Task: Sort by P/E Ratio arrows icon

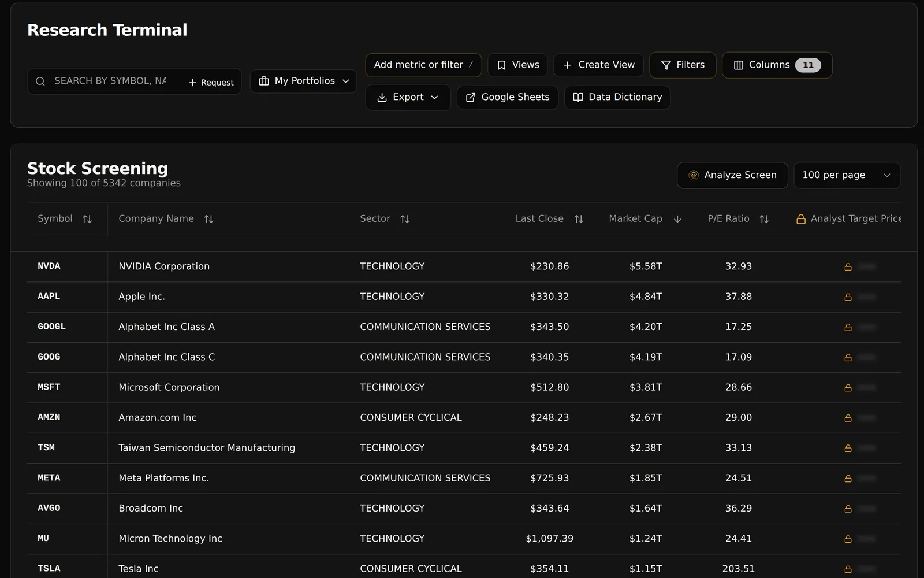Action: (764, 219)
